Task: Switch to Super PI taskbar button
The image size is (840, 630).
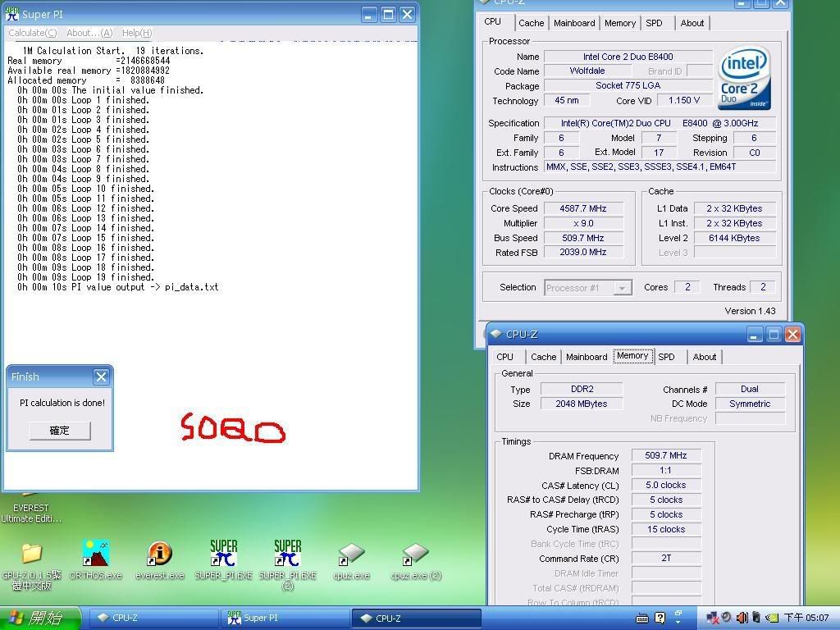Action: point(285,618)
